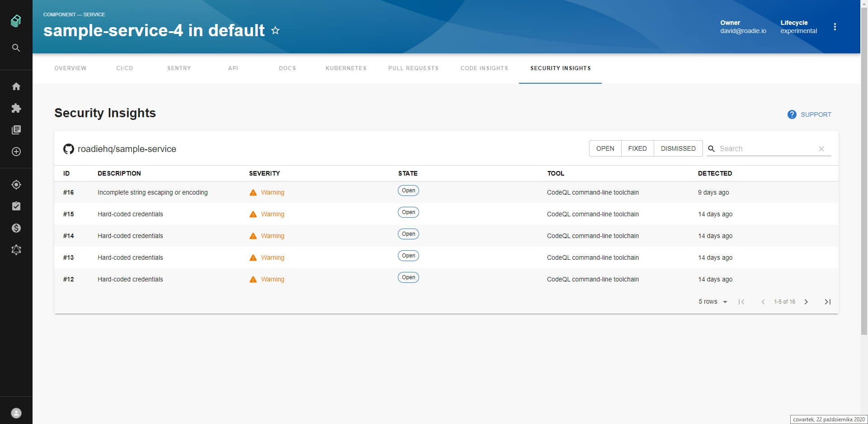Open the cost insights dollar icon
The image size is (868, 424).
[16, 228]
